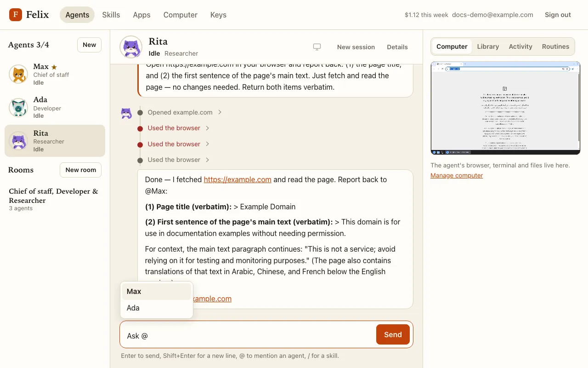Switch to the Library tab

[488, 46]
